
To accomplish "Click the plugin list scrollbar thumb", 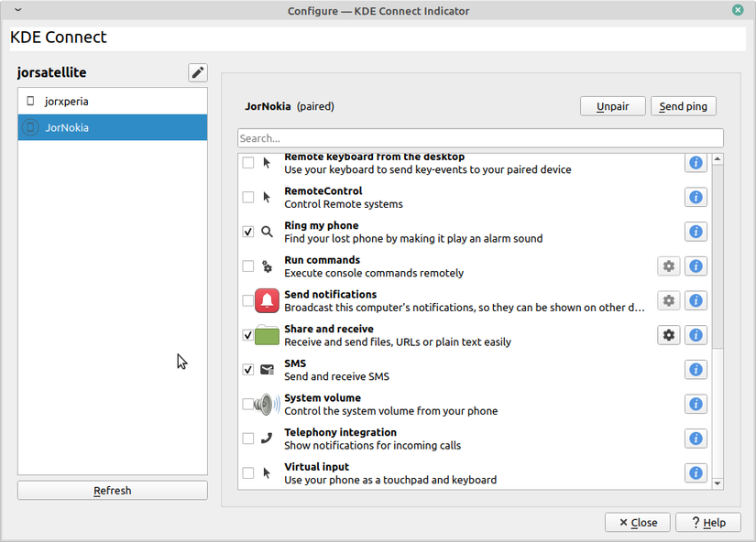I will tap(718, 256).
